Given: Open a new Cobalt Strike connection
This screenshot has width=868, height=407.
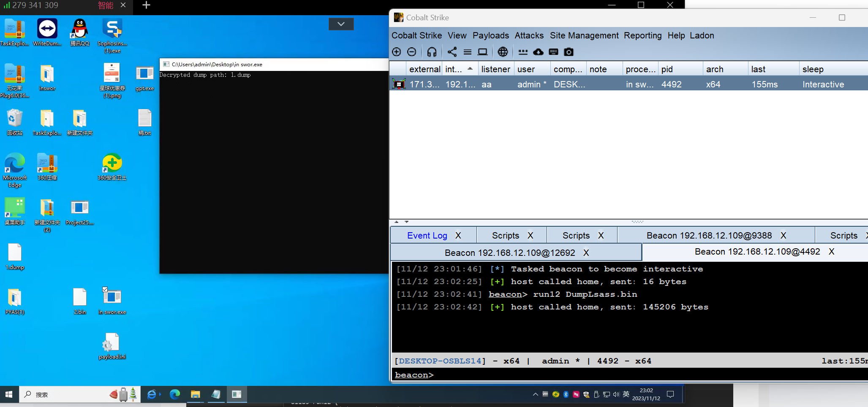Looking at the screenshot, I should (396, 52).
